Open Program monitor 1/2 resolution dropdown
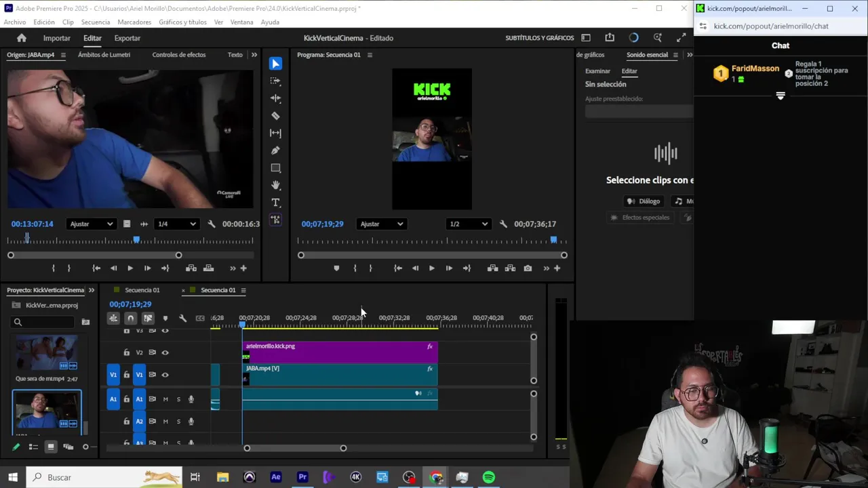The image size is (868, 488). (x=468, y=224)
